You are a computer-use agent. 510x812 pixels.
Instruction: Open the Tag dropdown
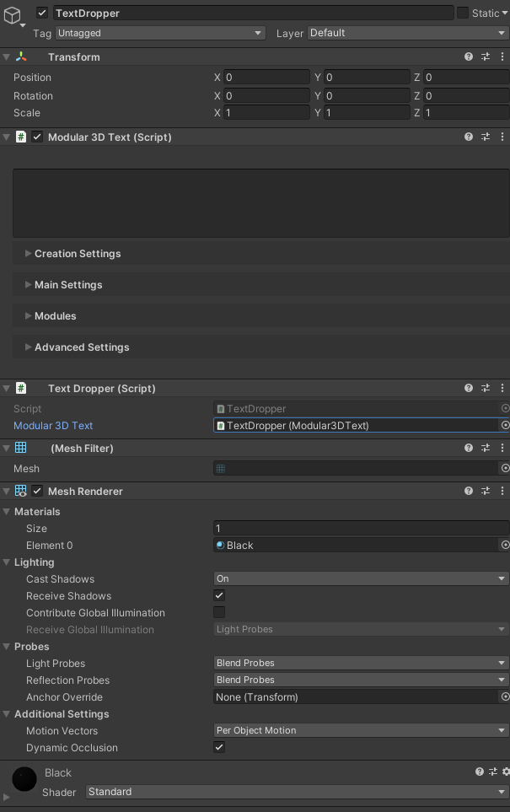[160, 33]
